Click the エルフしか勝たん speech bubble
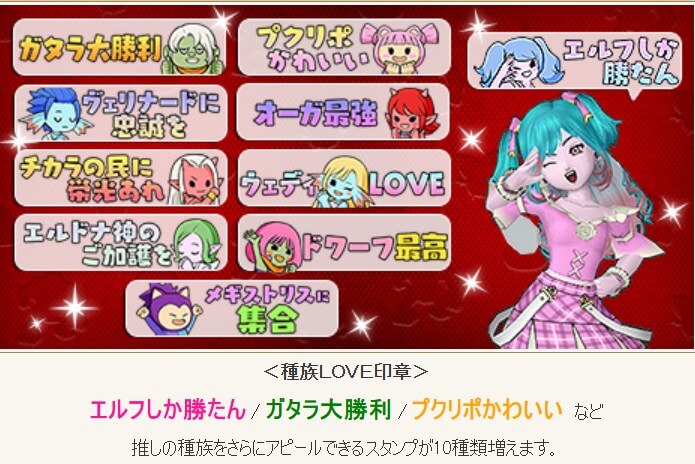 574,61
